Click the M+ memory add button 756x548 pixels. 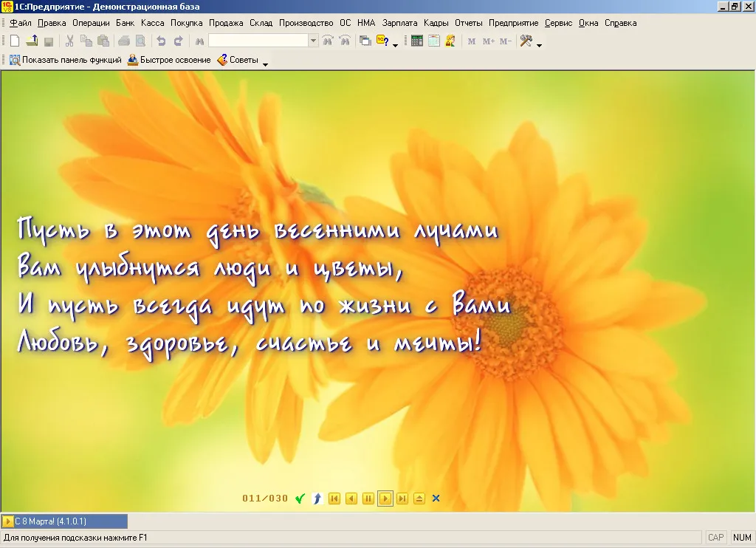point(489,41)
